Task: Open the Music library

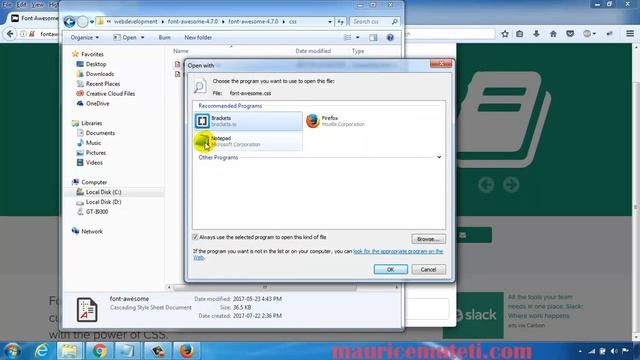Action: tap(93, 143)
